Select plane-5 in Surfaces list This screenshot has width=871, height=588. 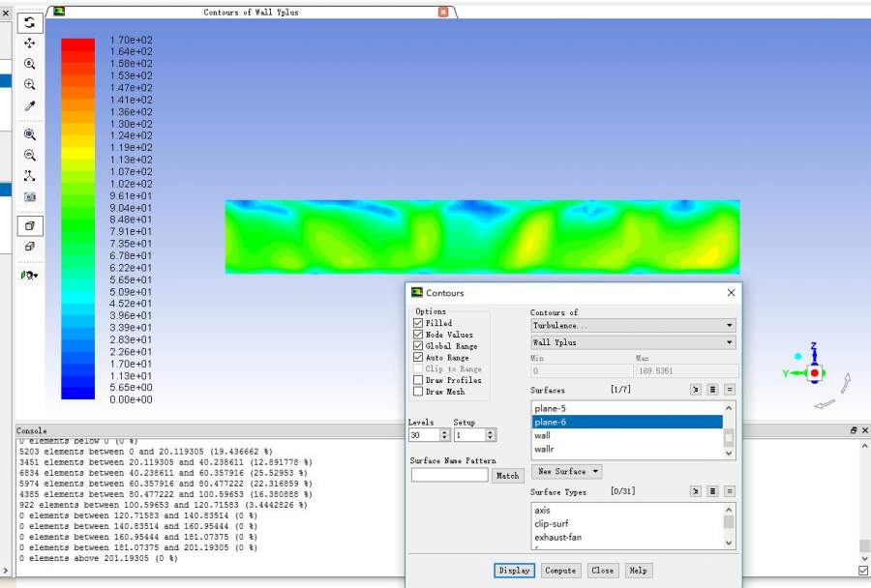(x=627, y=408)
